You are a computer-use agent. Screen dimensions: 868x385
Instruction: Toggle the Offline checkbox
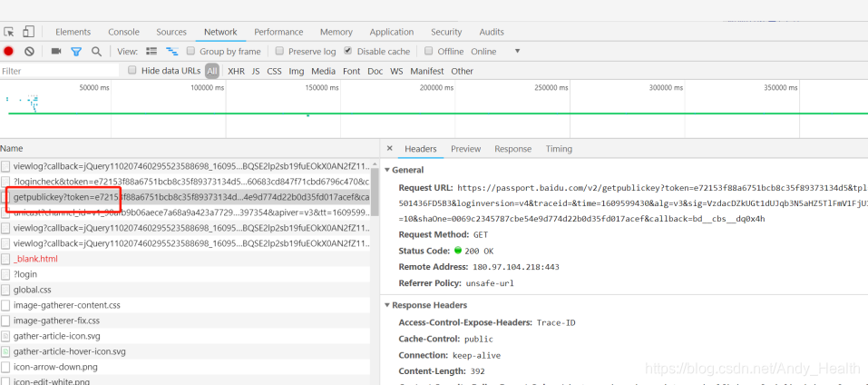[428, 51]
